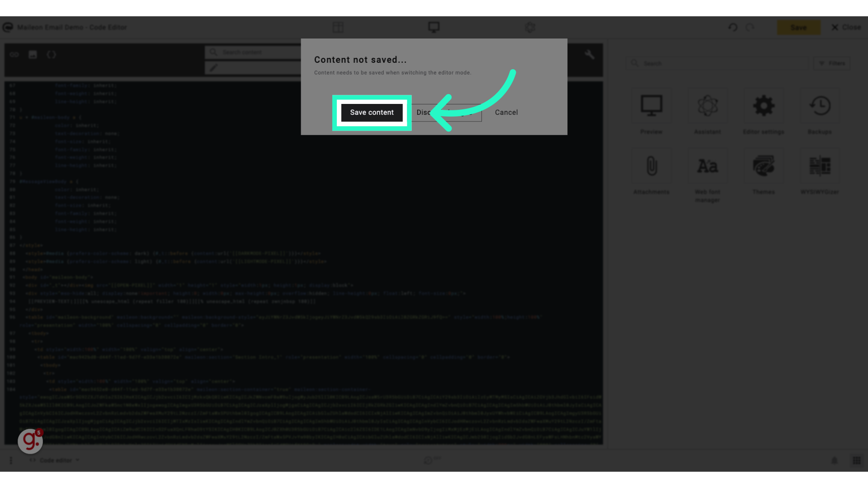Select the Web font manager icon
868x488 pixels.
click(707, 166)
